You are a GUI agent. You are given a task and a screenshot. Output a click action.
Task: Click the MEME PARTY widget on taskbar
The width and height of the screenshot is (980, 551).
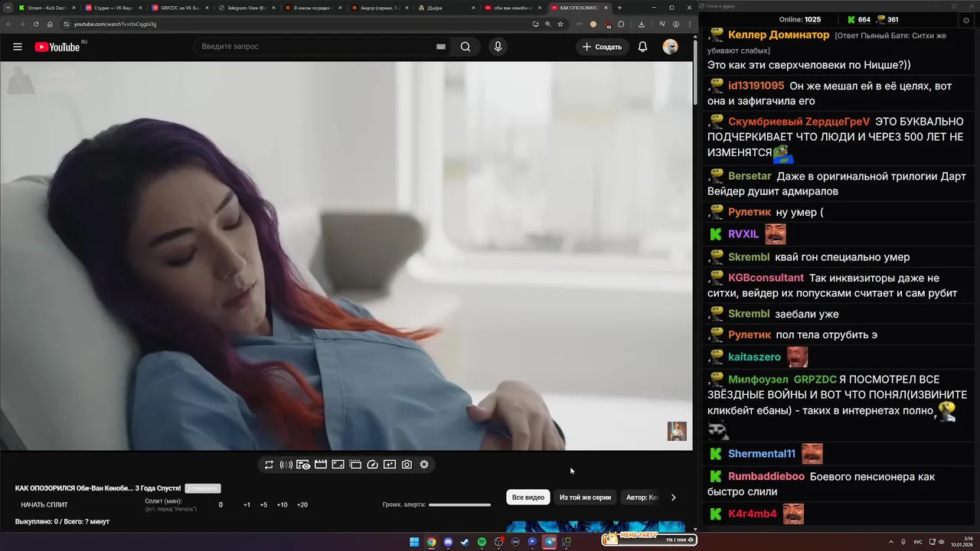pos(649,539)
